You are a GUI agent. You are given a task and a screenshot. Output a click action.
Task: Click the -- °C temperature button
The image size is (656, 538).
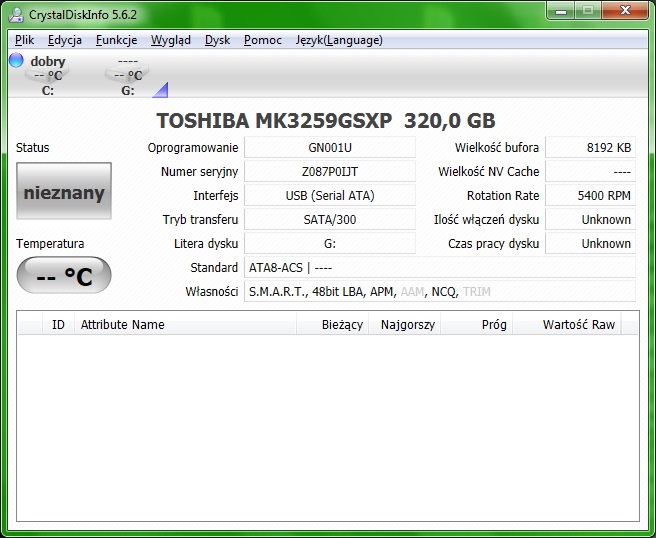pos(64,275)
